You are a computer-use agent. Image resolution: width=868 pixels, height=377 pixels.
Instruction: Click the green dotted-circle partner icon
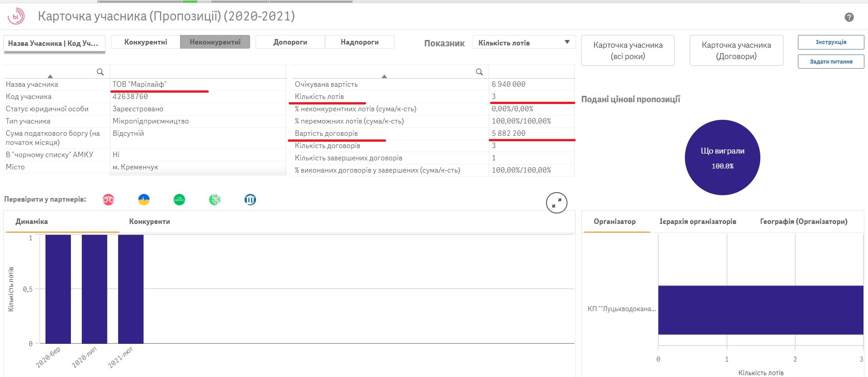(x=215, y=199)
